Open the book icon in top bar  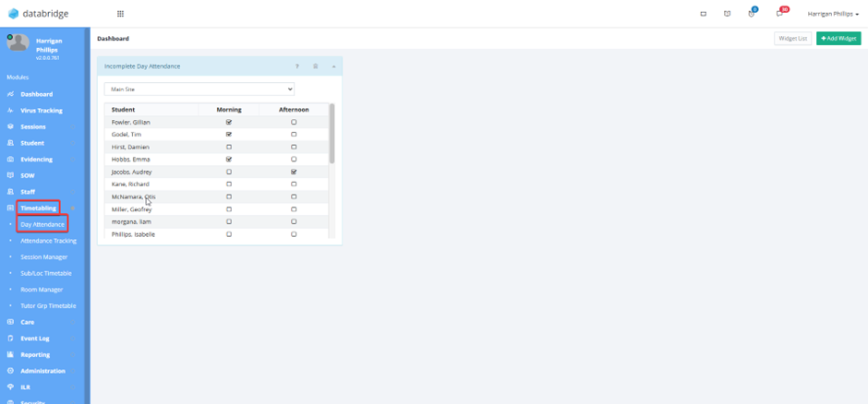pos(727,14)
